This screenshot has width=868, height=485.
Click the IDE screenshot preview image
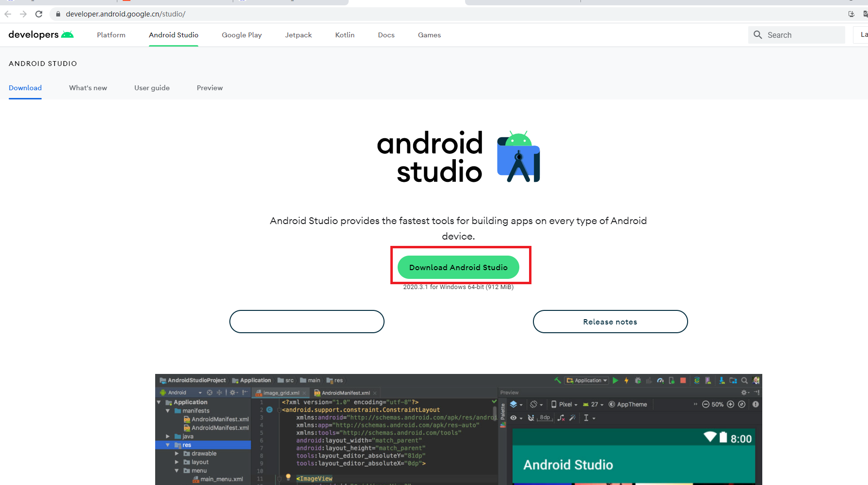tap(458, 429)
